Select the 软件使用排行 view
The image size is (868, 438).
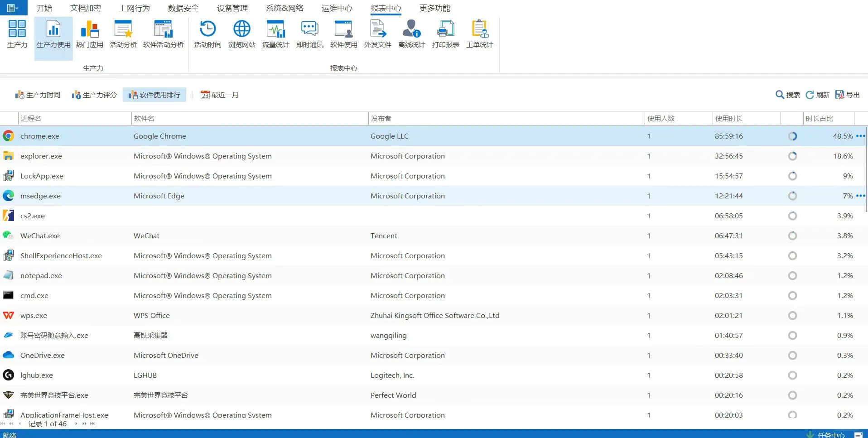pyautogui.click(x=154, y=95)
